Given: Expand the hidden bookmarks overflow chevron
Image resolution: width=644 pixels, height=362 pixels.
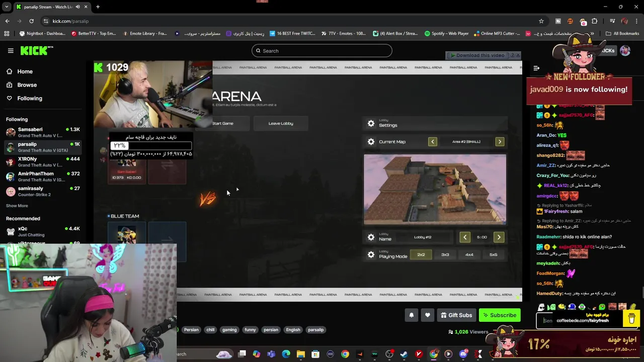Looking at the screenshot, I should pyautogui.click(x=592, y=34).
